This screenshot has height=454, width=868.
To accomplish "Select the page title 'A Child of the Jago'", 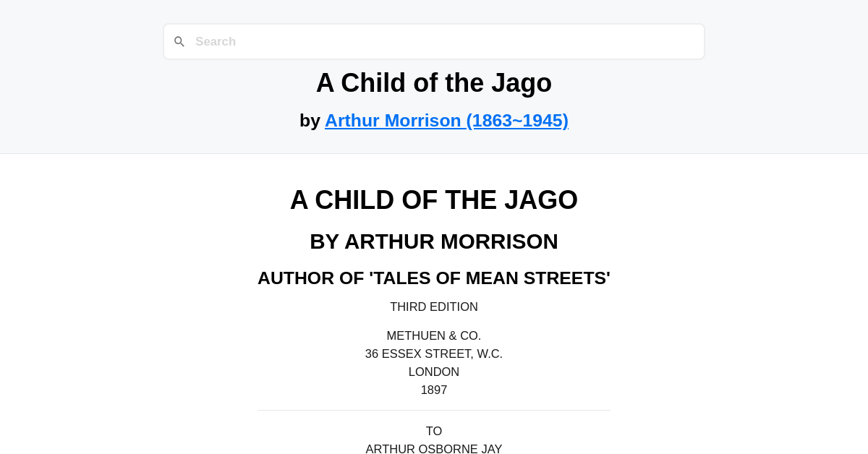I will [x=434, y=82].
